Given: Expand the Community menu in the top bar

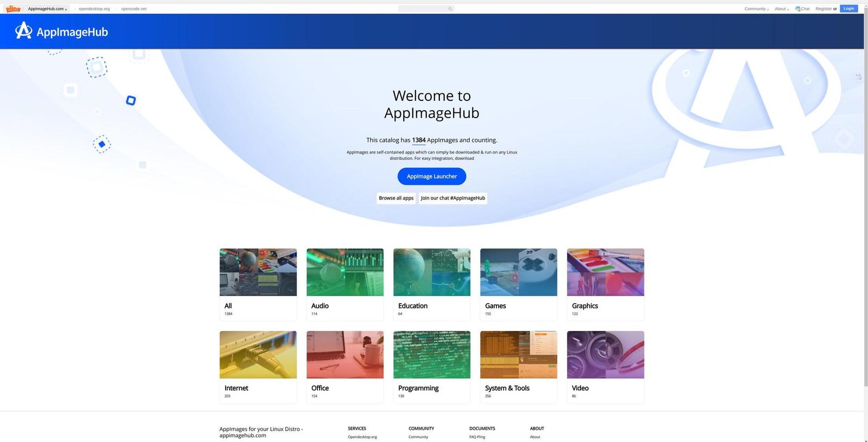Looking at the screenshot, I should [756, 9].
